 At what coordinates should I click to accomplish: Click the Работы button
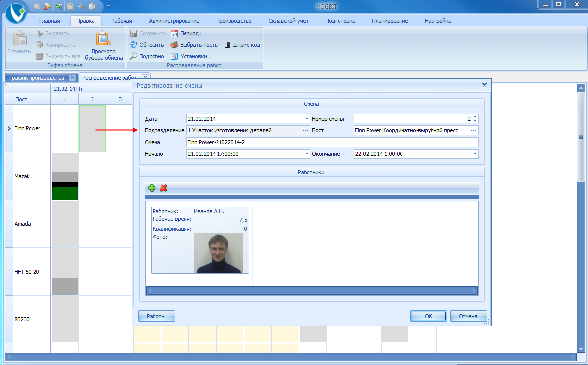[x=156, y=316]
